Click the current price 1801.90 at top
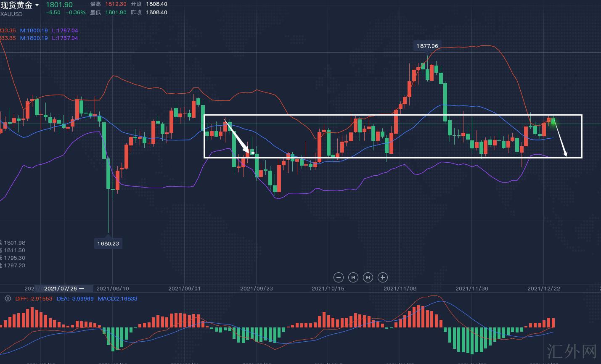 [59, 5]
